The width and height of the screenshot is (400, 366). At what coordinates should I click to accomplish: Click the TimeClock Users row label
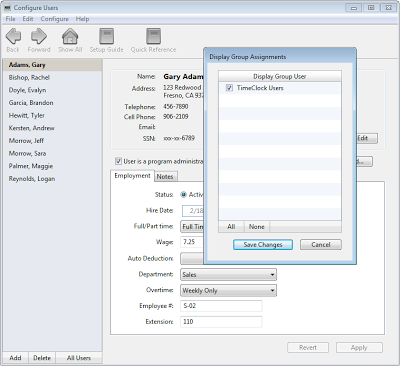pyautogui.click(x=260, y=88)
